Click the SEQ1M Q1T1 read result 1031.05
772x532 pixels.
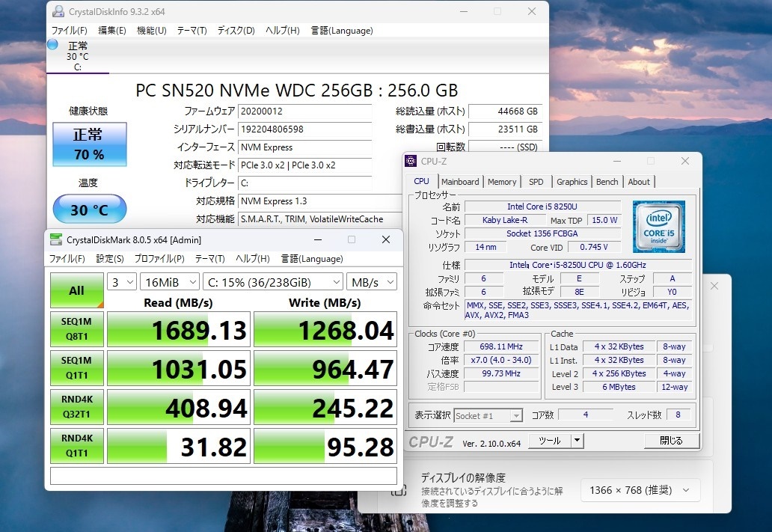click(179, 368)
